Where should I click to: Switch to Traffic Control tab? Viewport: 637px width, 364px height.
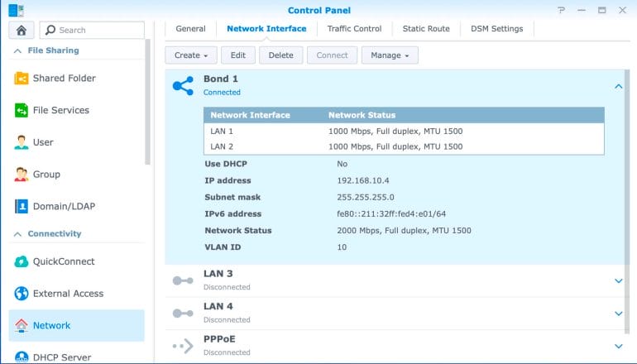click(x=354, y=29)
